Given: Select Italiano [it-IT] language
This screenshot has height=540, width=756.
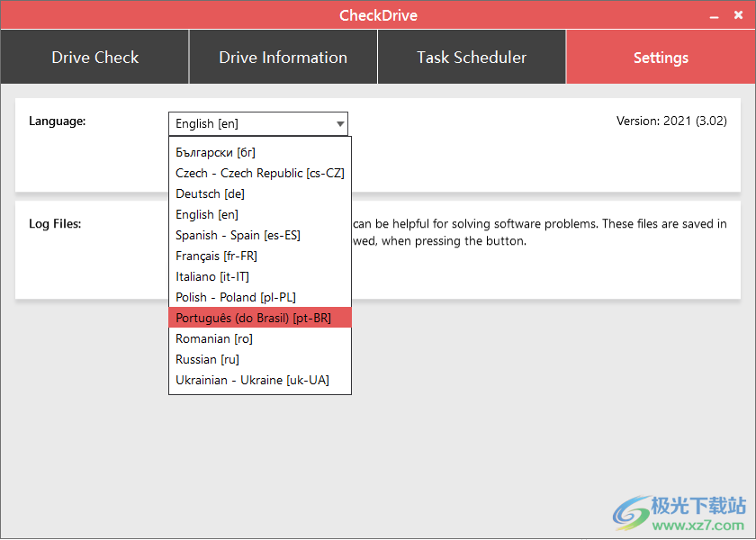Looking at the screenshot, I should (260, 277).
